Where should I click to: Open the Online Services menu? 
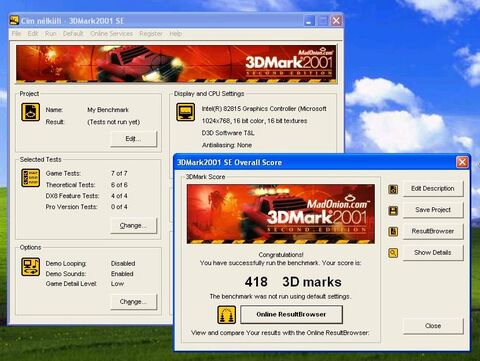click(111, 34)
